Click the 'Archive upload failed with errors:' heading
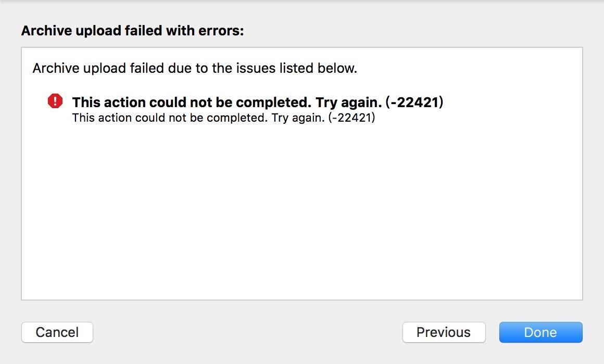This screenshot has height=364, width=604. pos(132,30)
